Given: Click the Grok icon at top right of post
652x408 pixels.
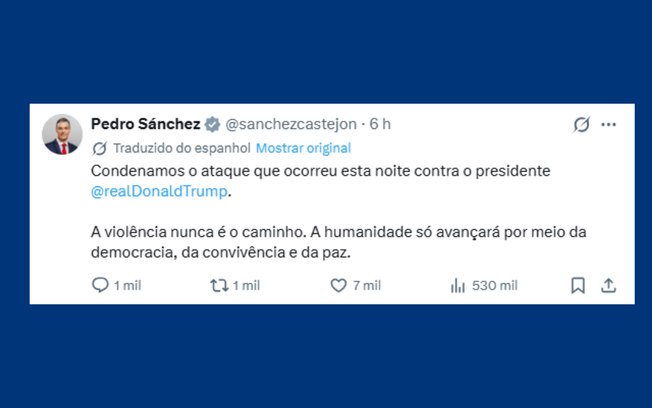Looking at the screenshot, I should (581, 124).
